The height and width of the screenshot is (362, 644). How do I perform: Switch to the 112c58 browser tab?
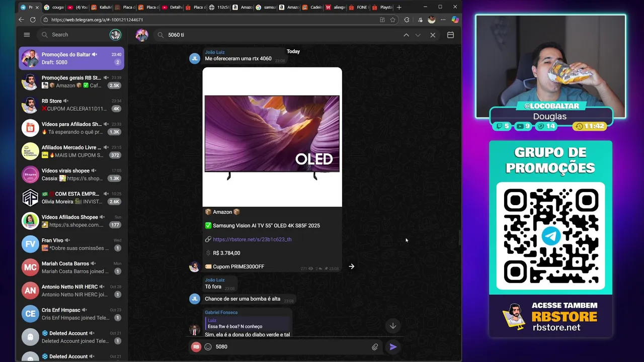(x=220, y=7)
